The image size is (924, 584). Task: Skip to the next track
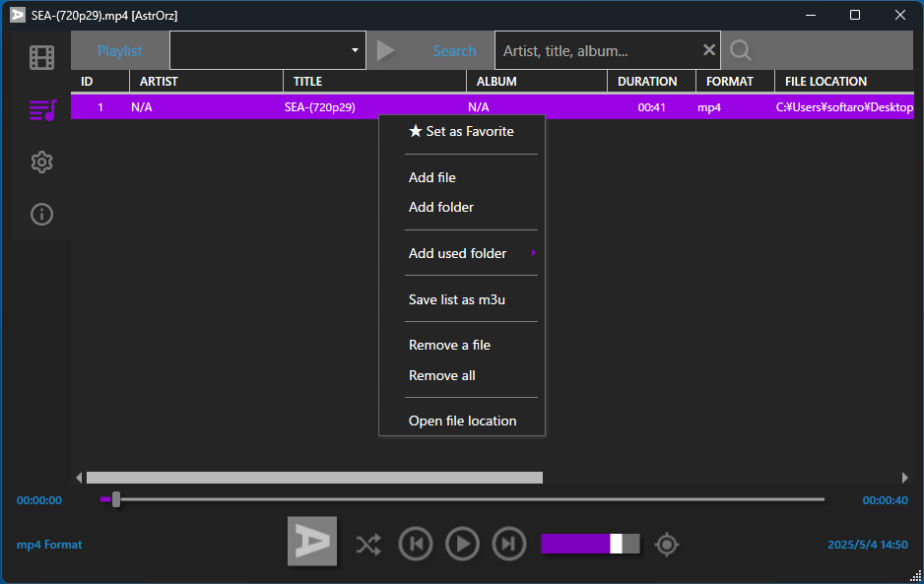[x=509, y=544]
